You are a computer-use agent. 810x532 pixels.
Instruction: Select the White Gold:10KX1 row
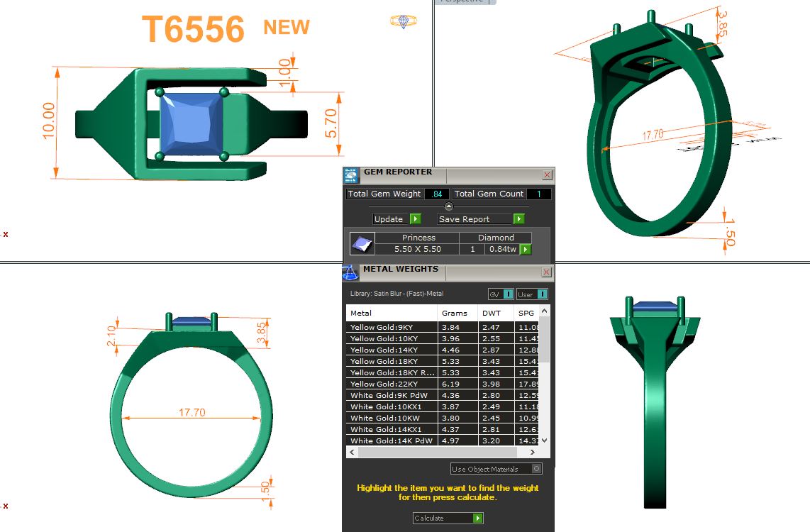[442, 407]
